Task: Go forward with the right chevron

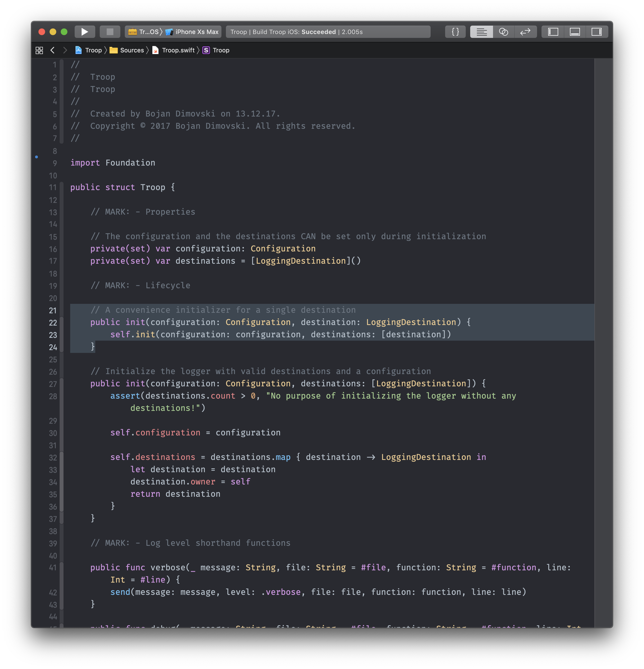Action: (x=65, y=50)
